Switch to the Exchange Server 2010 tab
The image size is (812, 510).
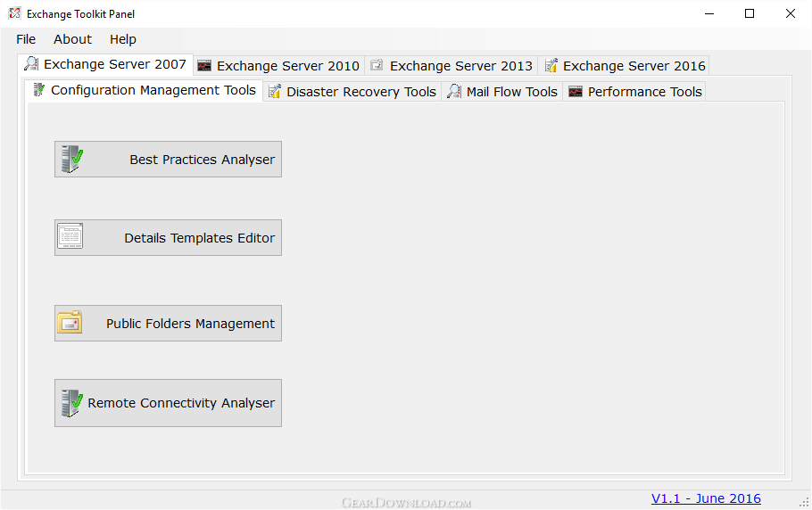click(279, 66)
